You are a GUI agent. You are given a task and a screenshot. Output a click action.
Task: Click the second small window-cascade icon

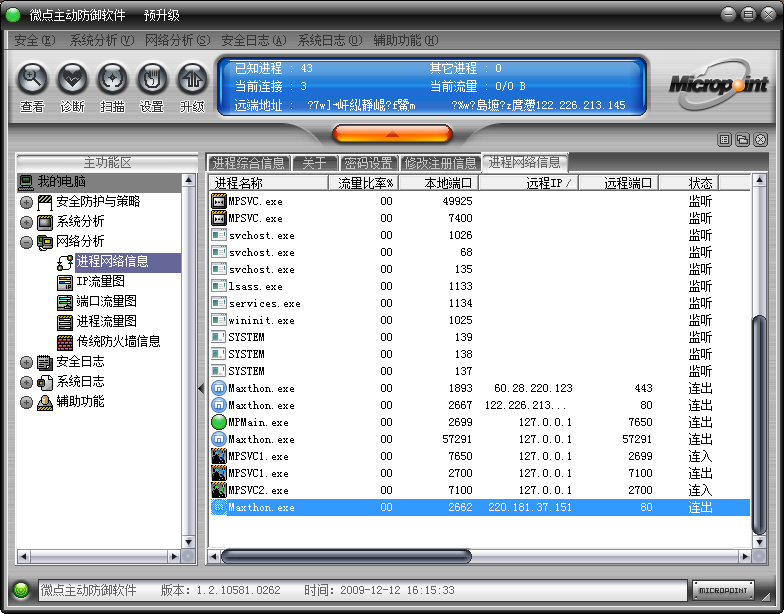(742, 140)
